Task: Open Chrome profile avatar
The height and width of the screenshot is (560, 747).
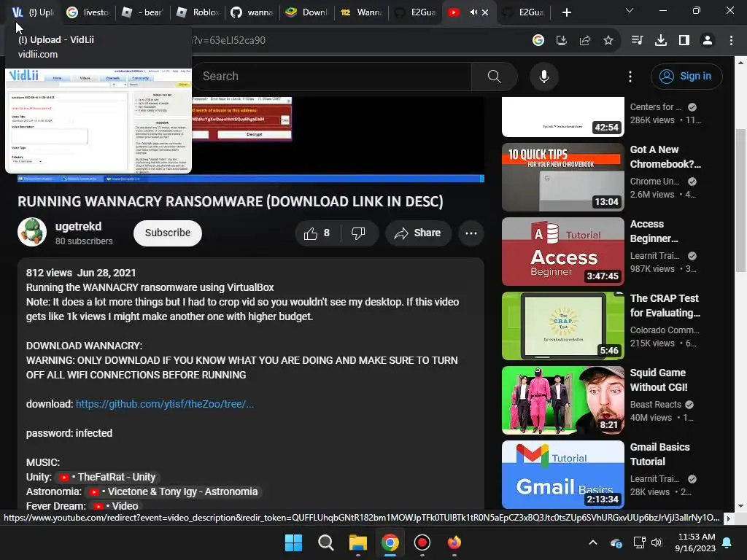Action: tap(708, 41)
